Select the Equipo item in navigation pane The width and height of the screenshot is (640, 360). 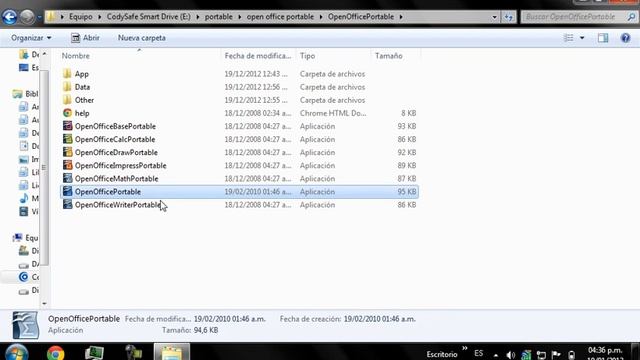pyautogui.click(x=25, y=238)
